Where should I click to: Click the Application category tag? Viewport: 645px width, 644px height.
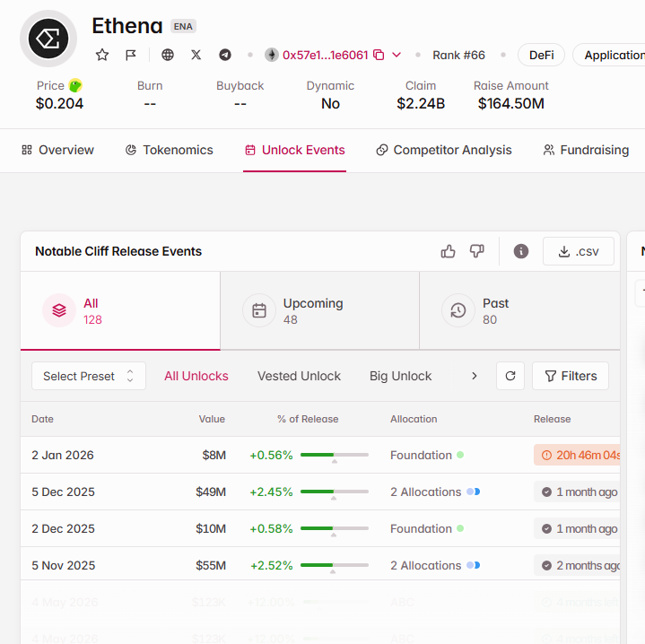point(609,55)
